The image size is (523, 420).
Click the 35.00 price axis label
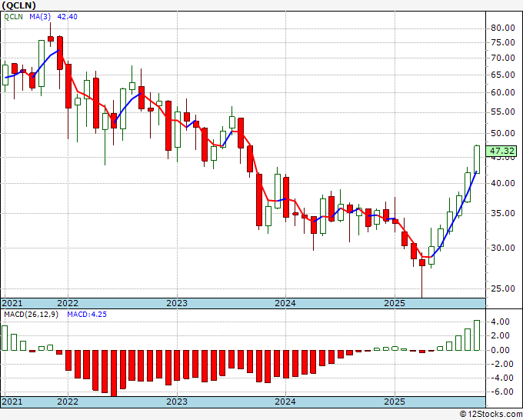point(503,213)
